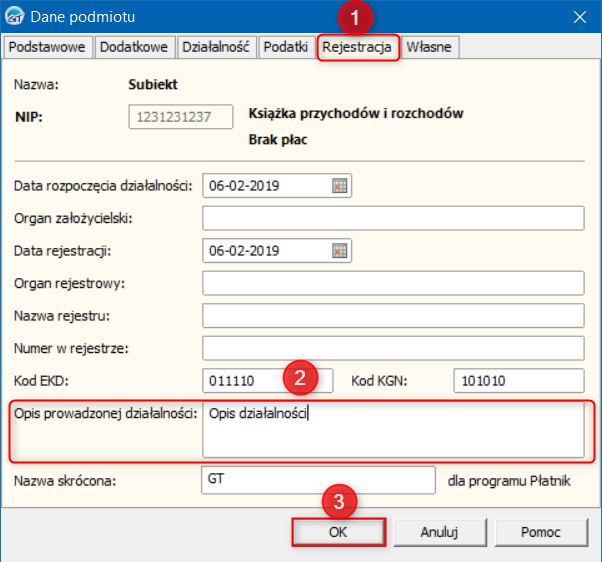Open the Podatki tab

coord(286,47)
